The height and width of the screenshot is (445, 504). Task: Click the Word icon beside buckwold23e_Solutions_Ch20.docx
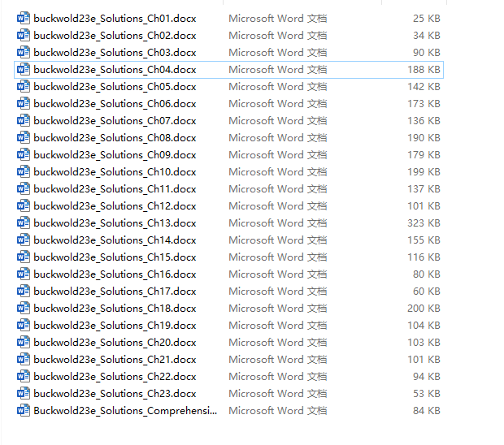[24, 341]
